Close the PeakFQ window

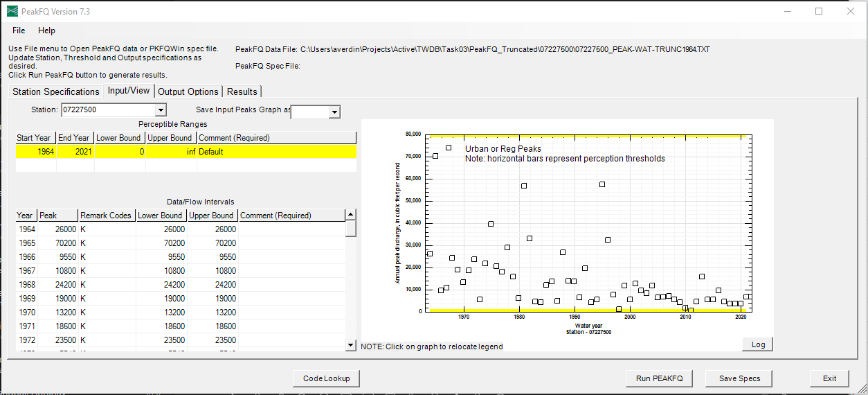click(x=851, y=11)
